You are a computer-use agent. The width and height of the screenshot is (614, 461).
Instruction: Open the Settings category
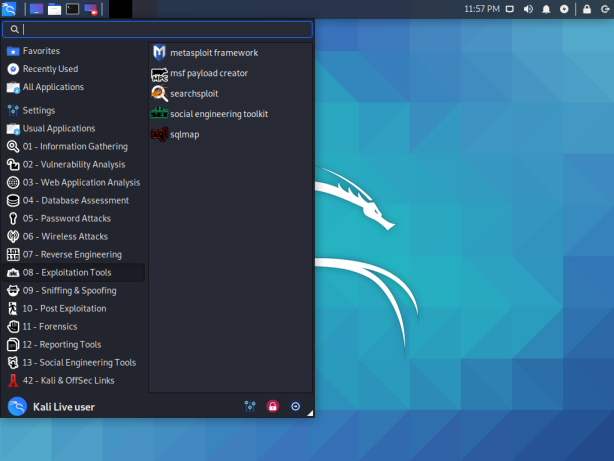[74, 110]
